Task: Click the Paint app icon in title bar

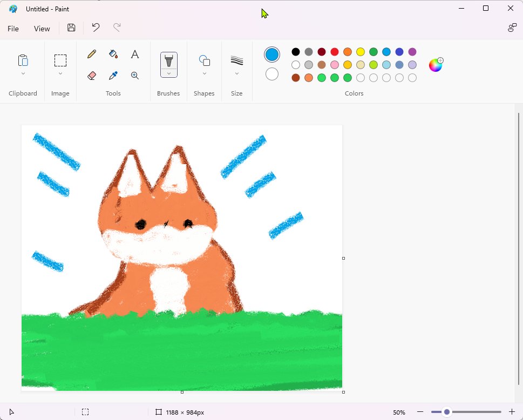Action: (x=13, y=9)
